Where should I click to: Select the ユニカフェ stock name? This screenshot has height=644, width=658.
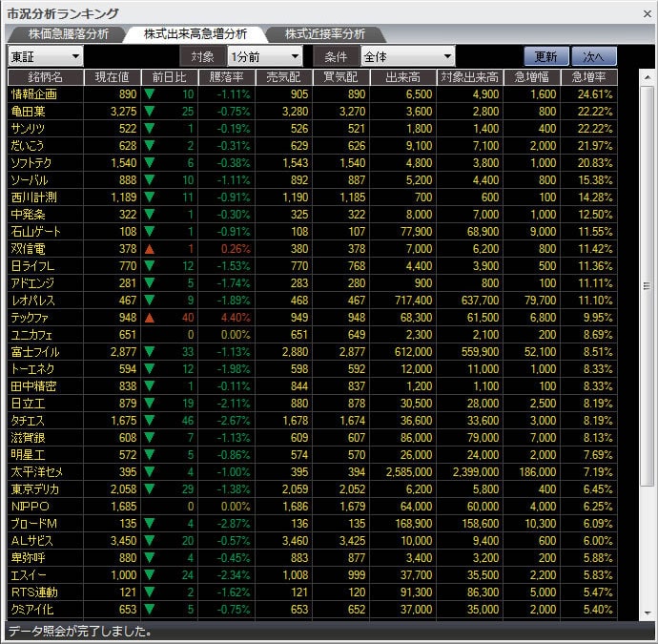click(31, 335)
